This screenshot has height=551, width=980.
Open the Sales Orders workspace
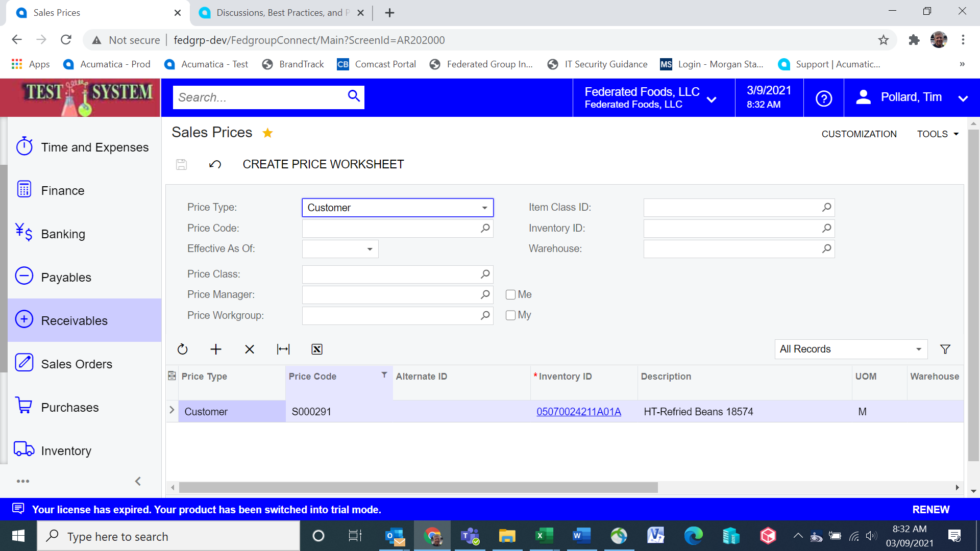[x=84, y=364]
